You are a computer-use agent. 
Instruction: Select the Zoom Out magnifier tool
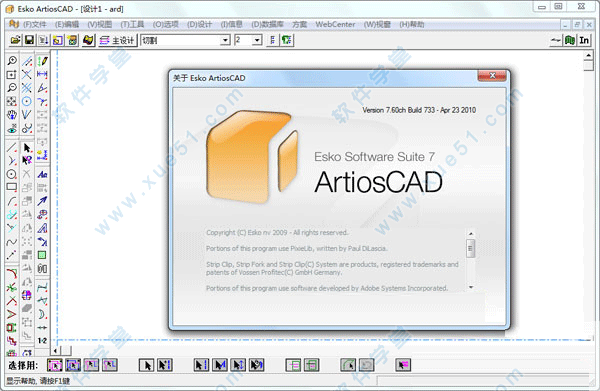pos(12,88)
